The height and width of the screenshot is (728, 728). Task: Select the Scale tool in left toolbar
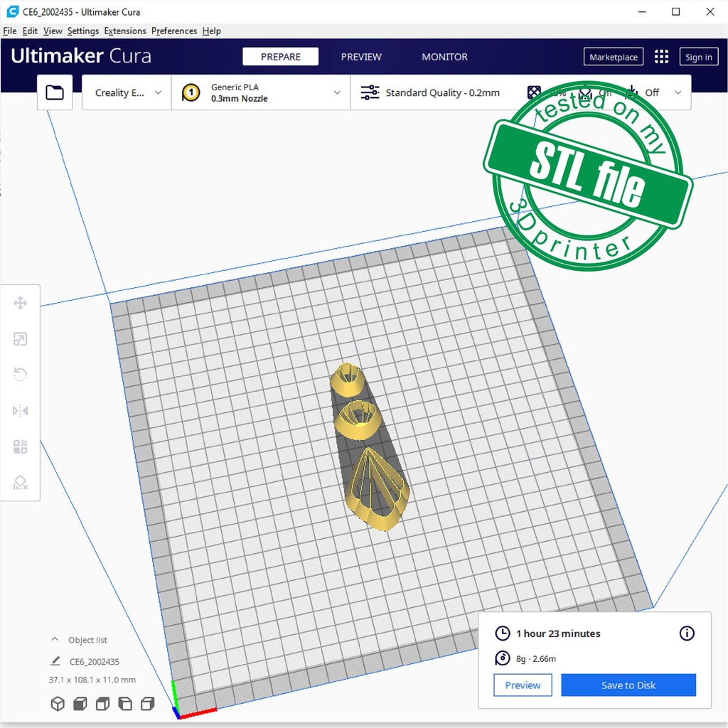coord(20,339)
